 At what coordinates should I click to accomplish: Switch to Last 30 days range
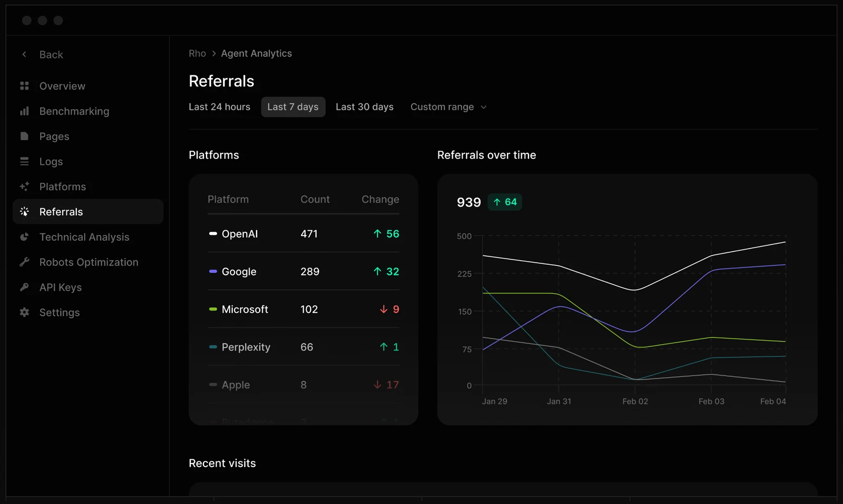pyautogui.click(x=365, y=107)
